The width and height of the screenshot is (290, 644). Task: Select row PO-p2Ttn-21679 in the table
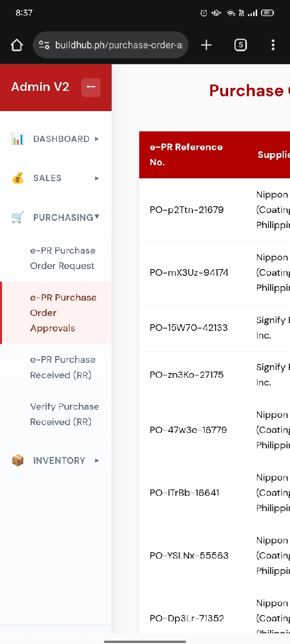(187, 210)
